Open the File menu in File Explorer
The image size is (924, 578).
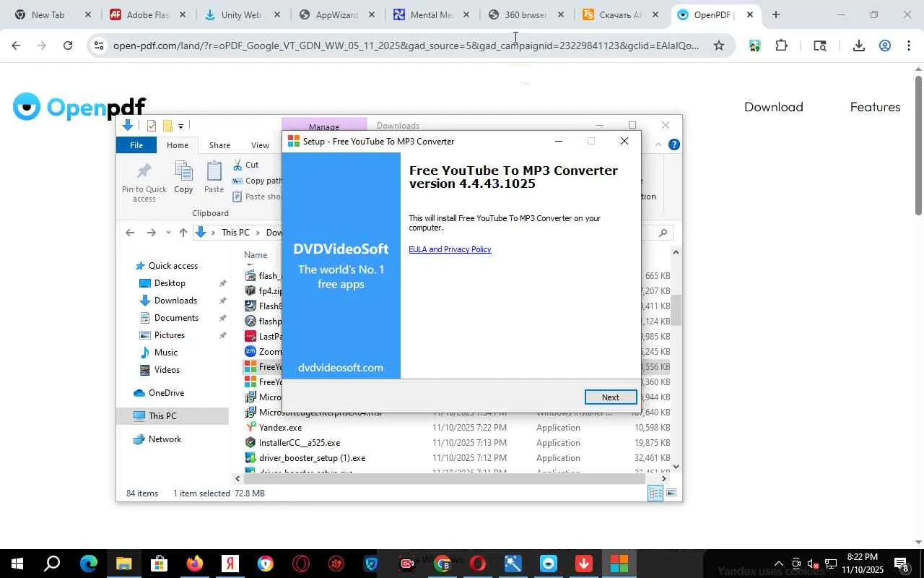click(136, 145)
